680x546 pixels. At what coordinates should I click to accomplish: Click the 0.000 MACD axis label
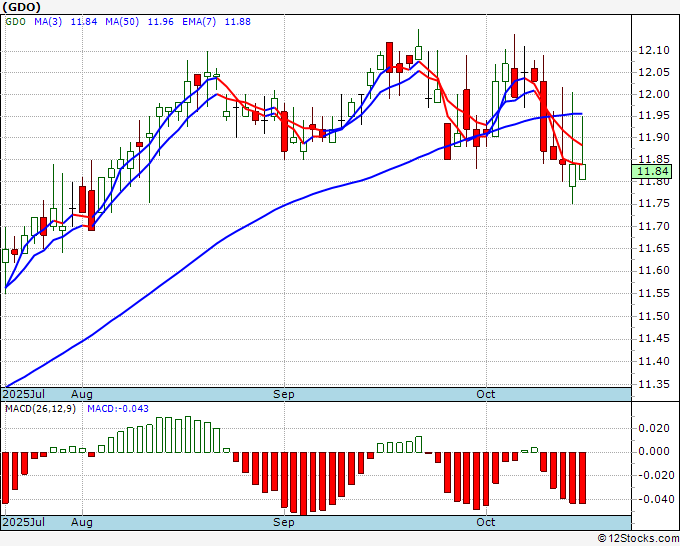pyautogui.click(x=654, y=451)
